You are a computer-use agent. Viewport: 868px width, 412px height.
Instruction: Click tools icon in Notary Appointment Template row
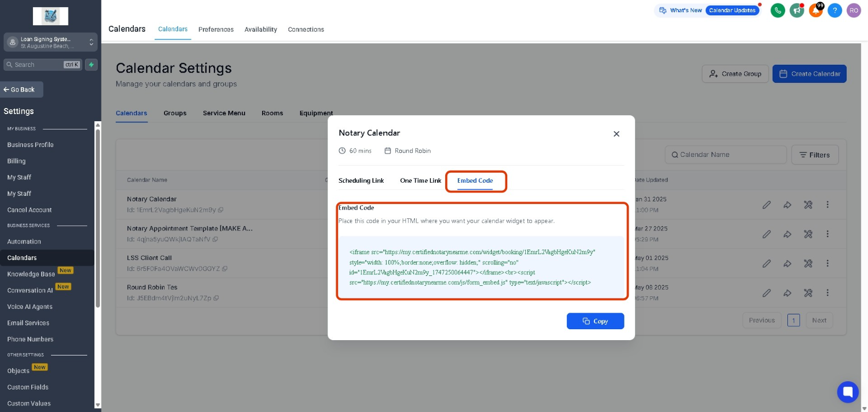[808, 234]
